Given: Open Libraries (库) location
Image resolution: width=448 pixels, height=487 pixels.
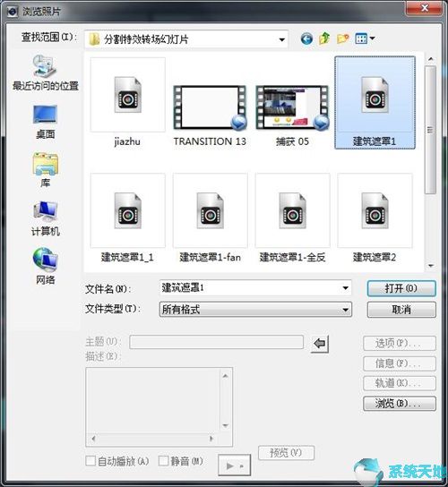Looking at the screenshot, I should click(x=46, y=170).
